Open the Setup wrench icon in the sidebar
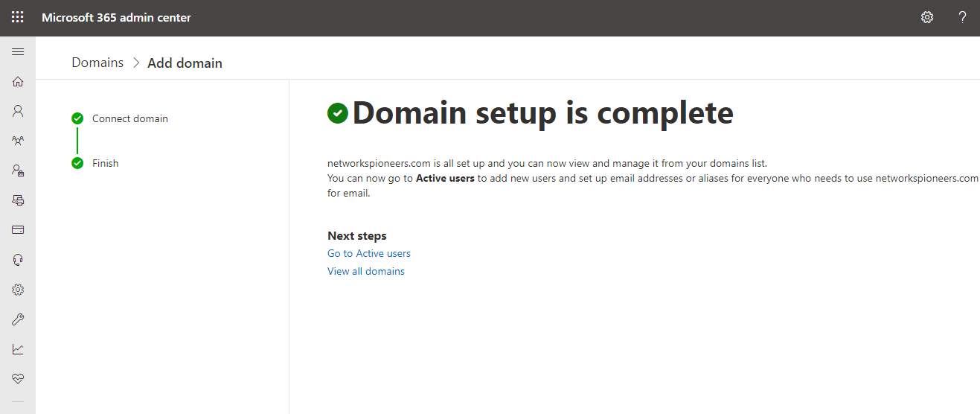The image size is (980, 414). (18, 319)
